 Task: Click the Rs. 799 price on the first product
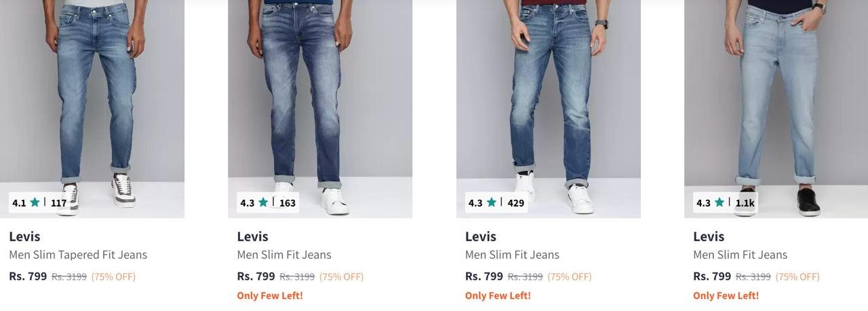click(28, 276)
